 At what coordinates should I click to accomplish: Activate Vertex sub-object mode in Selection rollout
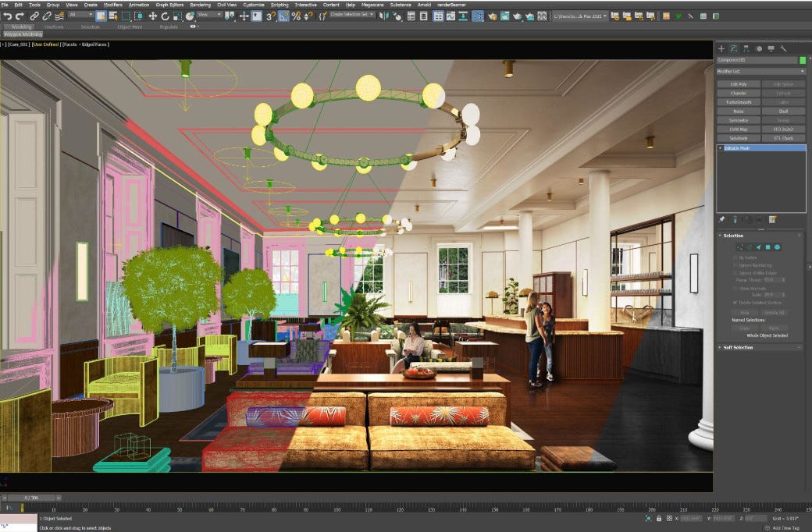(x=741, y=247)
